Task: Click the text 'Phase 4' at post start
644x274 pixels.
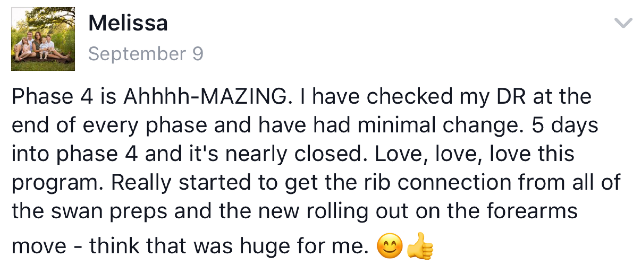Action: click(x=53, y=96)
